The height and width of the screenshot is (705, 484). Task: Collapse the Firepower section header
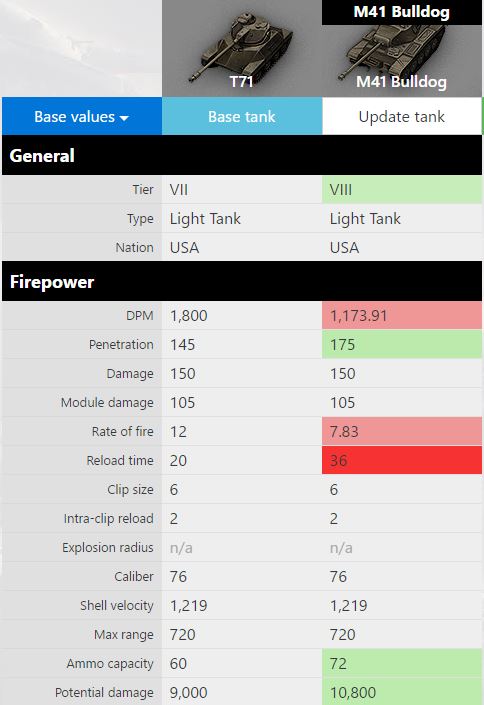pos(242,281)
